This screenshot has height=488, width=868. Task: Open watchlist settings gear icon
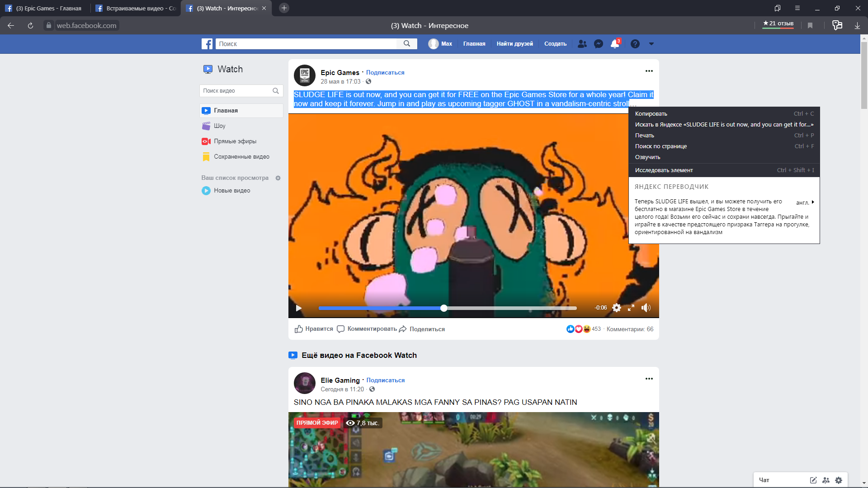click(278, 178)
